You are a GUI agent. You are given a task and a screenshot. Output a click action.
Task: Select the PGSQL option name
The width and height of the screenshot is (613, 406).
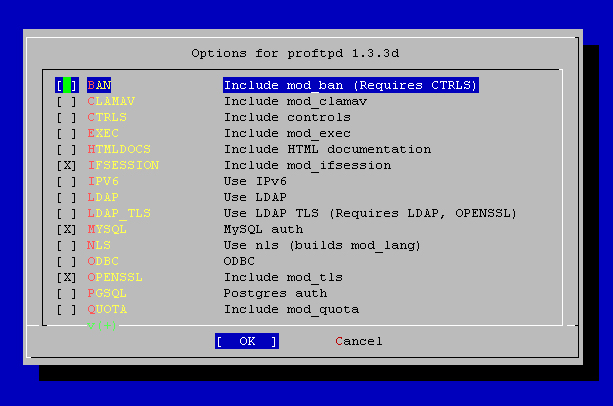pyautogui.click(x=107, y=293)
